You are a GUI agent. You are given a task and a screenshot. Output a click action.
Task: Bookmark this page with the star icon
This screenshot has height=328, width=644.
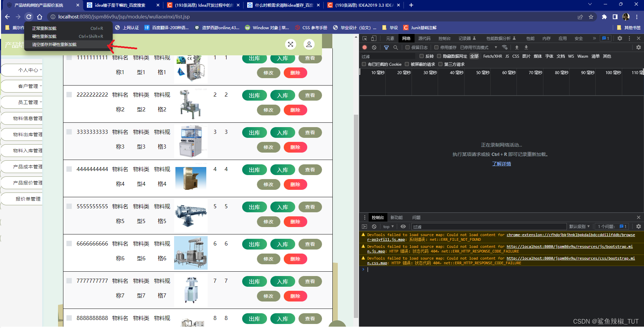coord(591,17)
